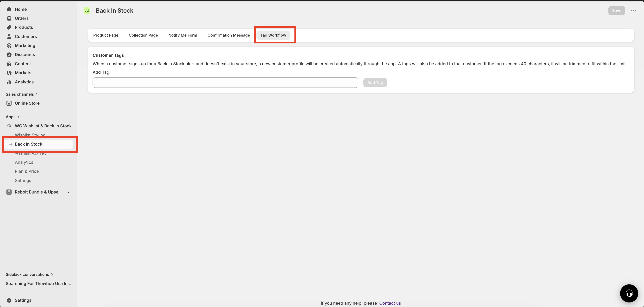This screenshot has height=307, width=644.
Task: Click the Orders inbox icon
Action: [x=9, y=18]
